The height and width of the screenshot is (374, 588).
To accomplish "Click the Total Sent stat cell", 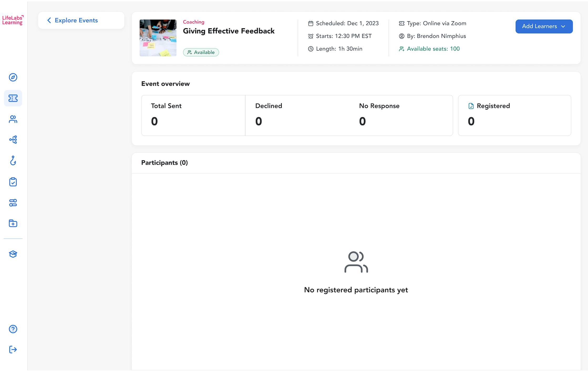I will 193,115.
